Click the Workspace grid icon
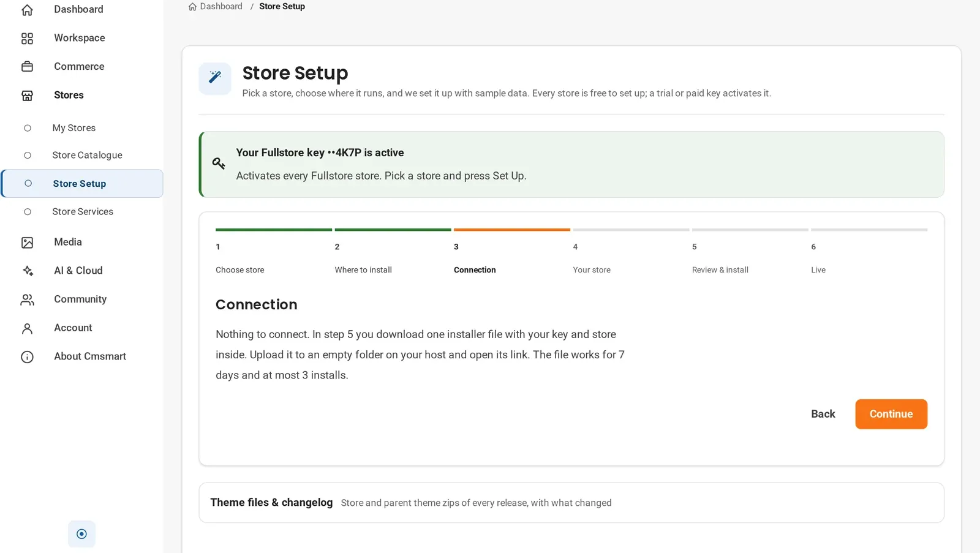The height and width of the screenshot is (553, 980). click(x=27, y=39)
